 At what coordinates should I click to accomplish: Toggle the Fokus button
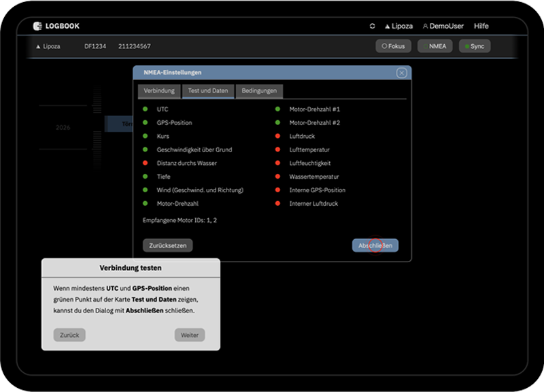394,46
